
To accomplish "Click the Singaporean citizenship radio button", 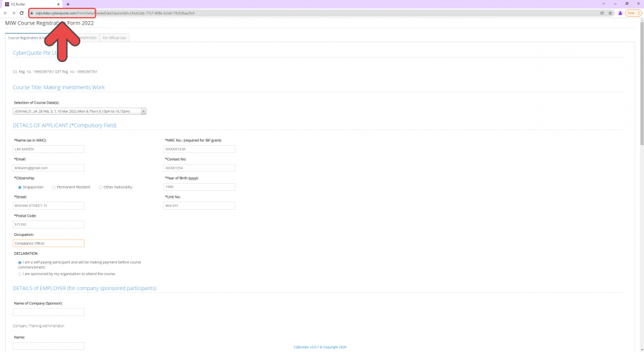I will [x=20, y=187].
